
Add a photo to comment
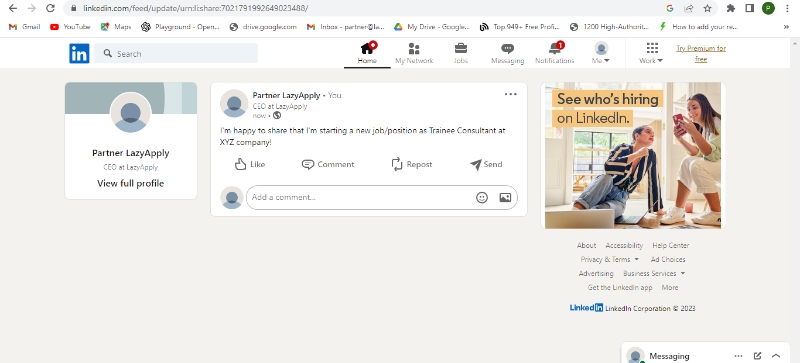tap(505, 198)
